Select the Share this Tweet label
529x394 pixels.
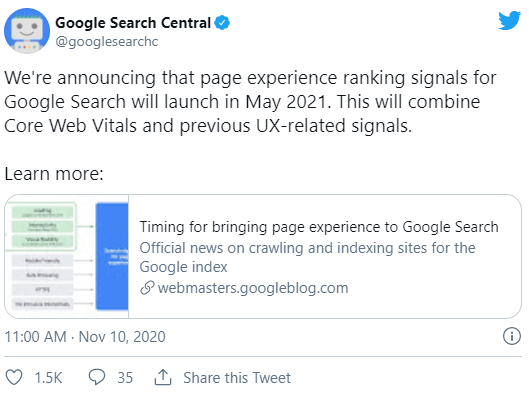(x=237, y=378)
